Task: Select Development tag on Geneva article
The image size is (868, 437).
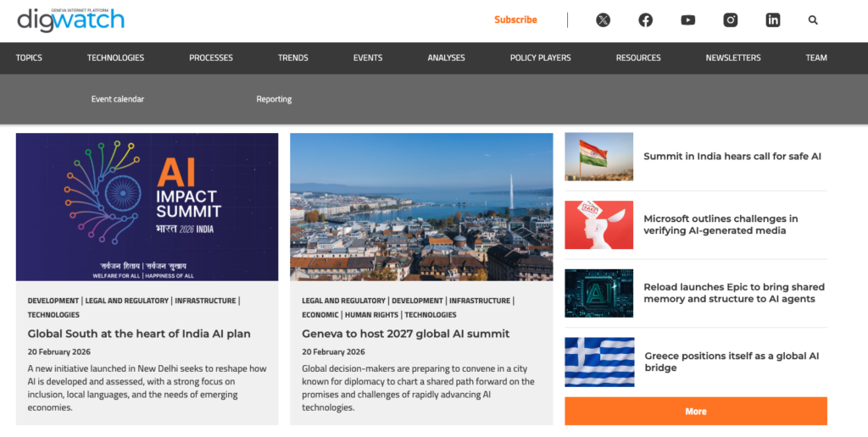Action: click(x=417, y=301)
